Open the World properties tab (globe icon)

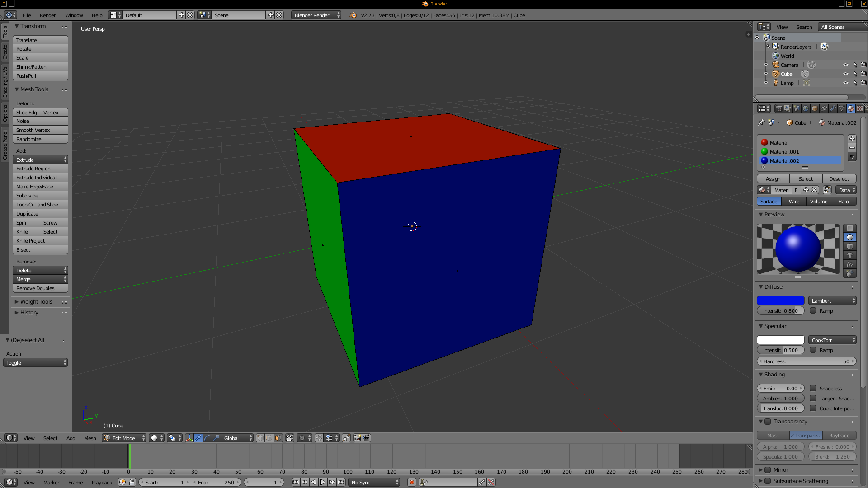(806, 108)
